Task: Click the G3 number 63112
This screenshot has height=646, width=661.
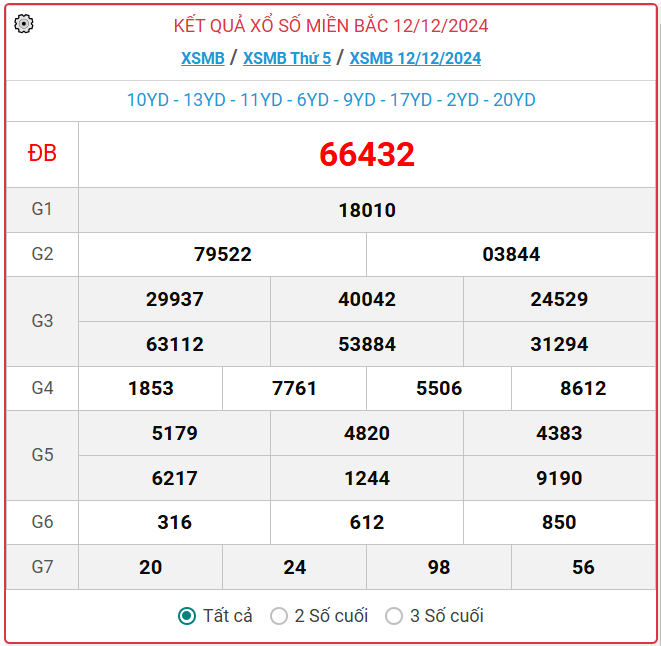Action: pos(175,344)
